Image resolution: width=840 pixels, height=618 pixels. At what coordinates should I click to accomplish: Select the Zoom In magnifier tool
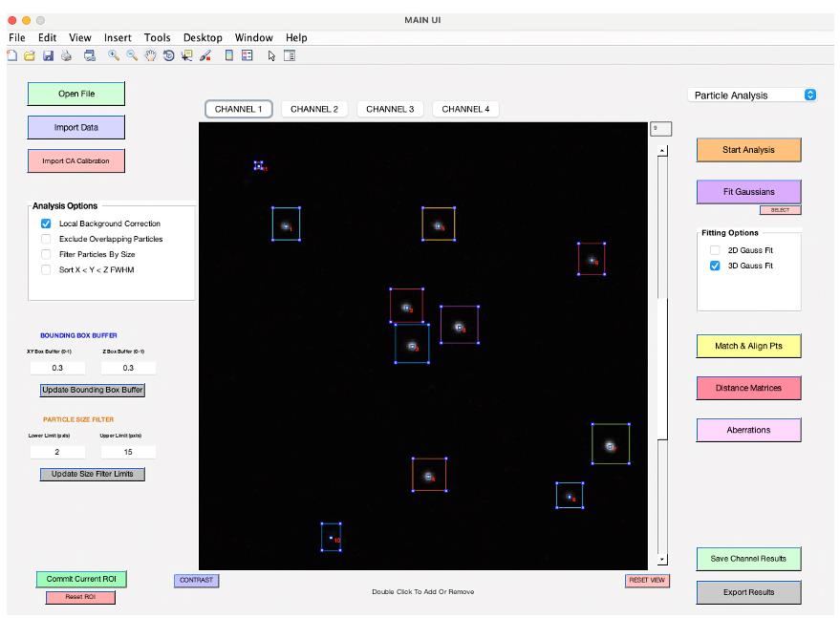click(x=114, y=55)
